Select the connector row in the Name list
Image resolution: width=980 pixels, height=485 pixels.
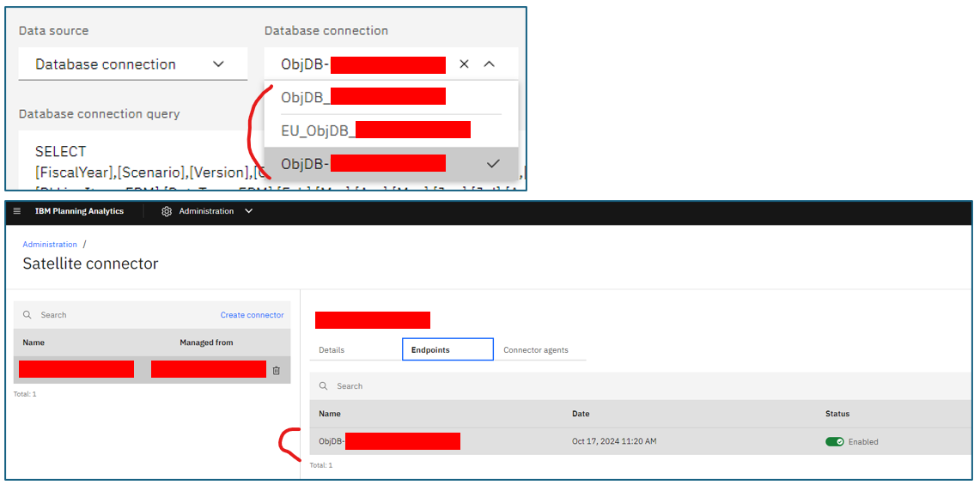[152, 370]
